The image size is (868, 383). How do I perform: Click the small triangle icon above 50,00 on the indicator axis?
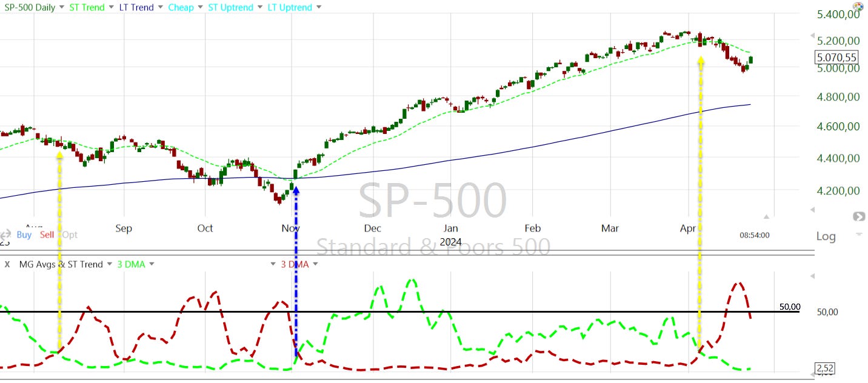point(812,276)
